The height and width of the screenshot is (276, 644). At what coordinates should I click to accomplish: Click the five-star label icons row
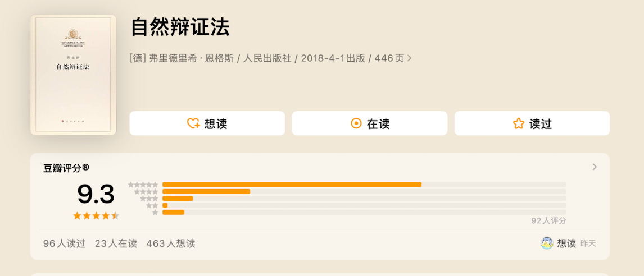(143, 185)
